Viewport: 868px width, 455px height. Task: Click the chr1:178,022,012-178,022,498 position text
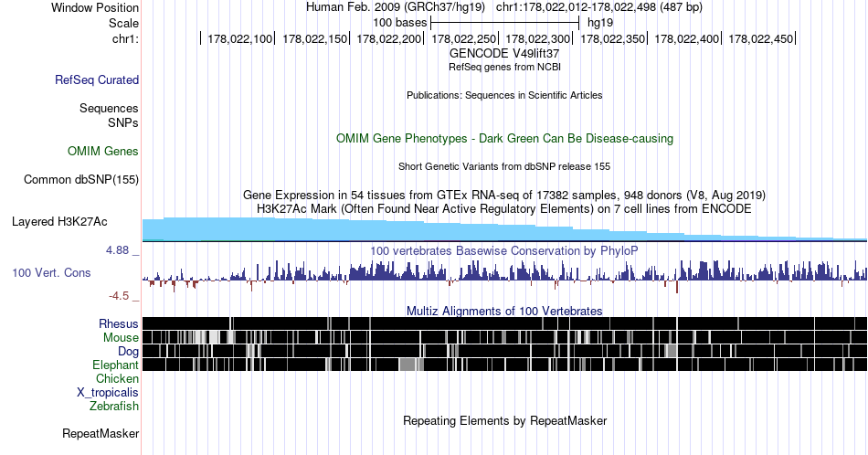[599, 7]
